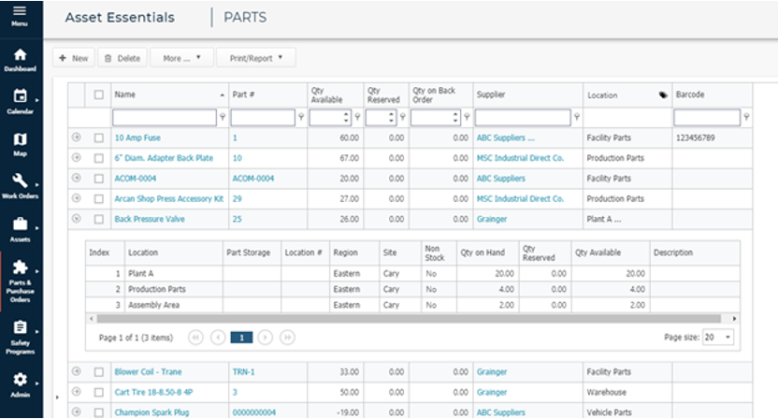Viewport: 778px width, 419px height.
Task: Click the New button
Action: coord(73,58)
